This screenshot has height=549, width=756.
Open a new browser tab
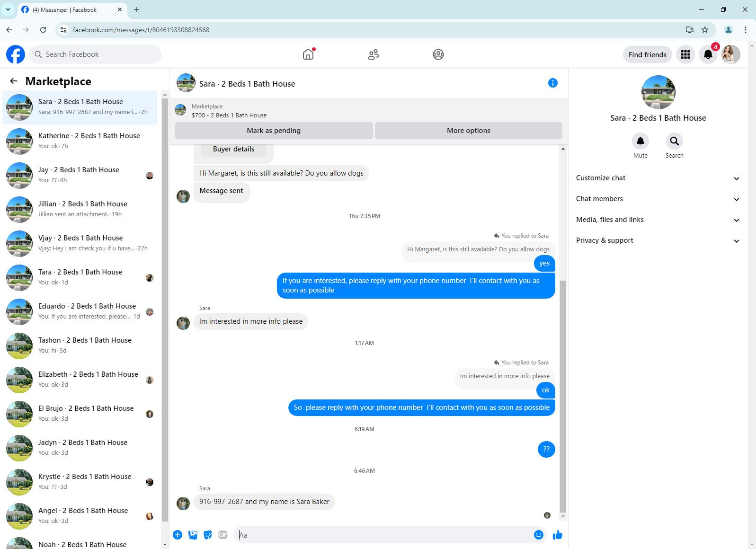pos(137,9)
